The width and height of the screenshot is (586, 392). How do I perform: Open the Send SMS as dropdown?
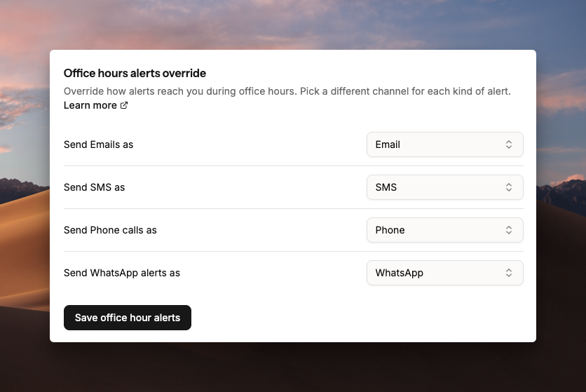pyautogui.click(x=444, y=187)
